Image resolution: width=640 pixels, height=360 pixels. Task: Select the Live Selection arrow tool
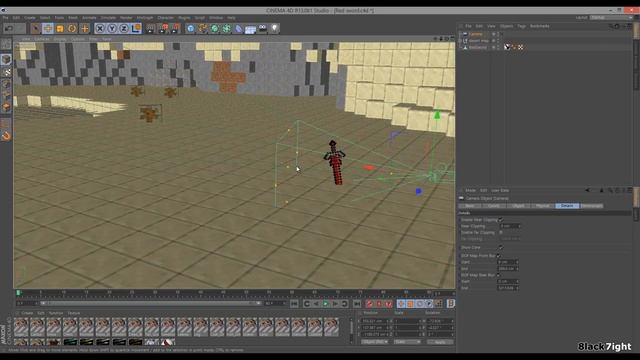tap(36, 28)
